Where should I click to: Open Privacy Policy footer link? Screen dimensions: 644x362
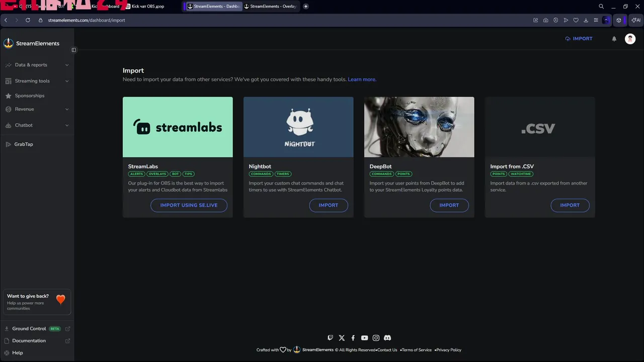[449, 350]
